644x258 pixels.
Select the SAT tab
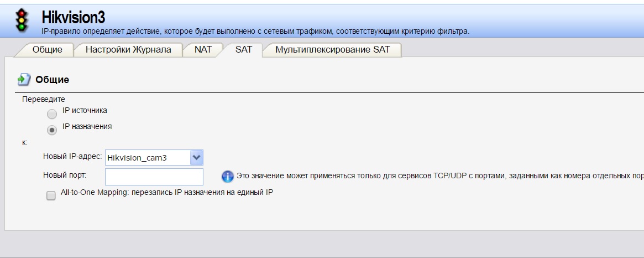pos(244,50)
